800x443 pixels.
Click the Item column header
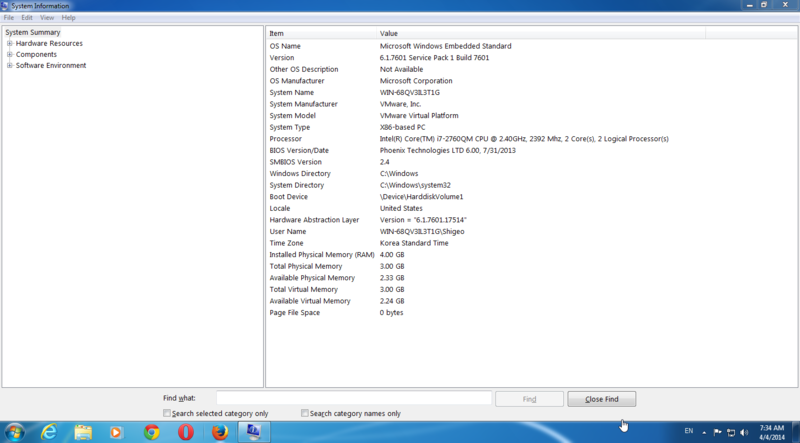click(x=321, y=33)
